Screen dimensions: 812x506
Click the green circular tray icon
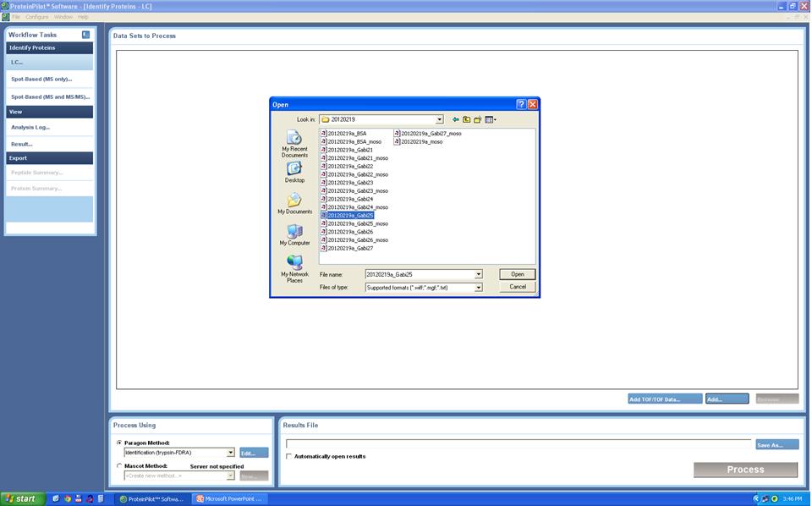pos(775,498)
